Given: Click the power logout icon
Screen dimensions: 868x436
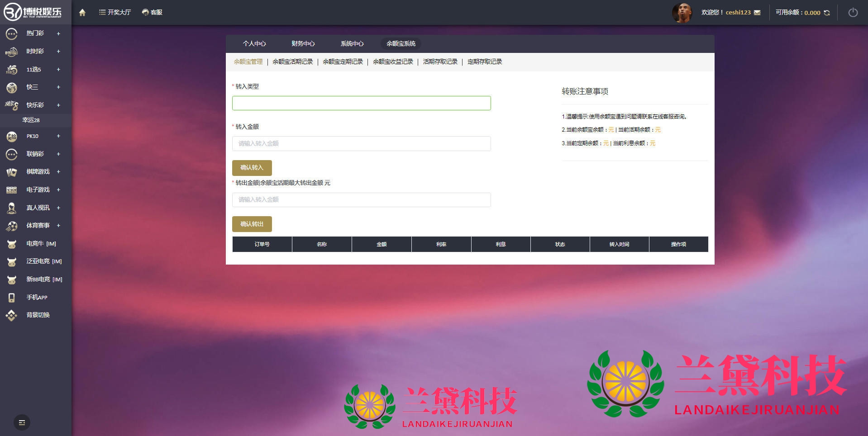Looking at the screenshot, I should [x=853, y=13].
